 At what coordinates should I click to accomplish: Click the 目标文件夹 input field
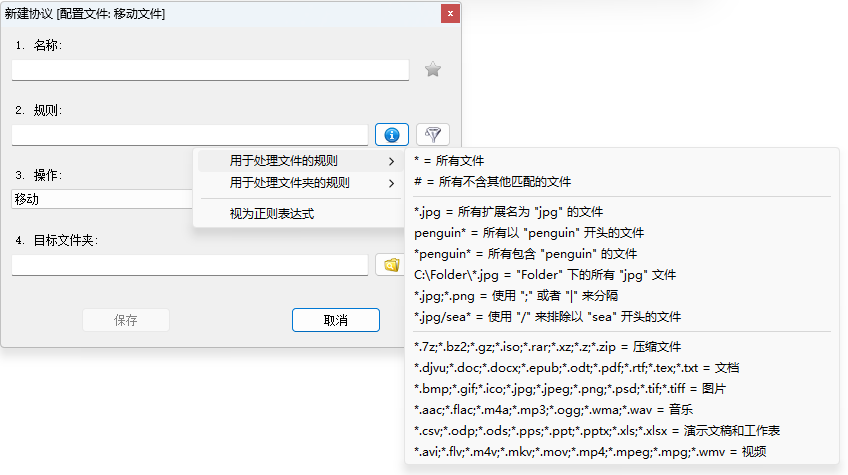point(190,265)
